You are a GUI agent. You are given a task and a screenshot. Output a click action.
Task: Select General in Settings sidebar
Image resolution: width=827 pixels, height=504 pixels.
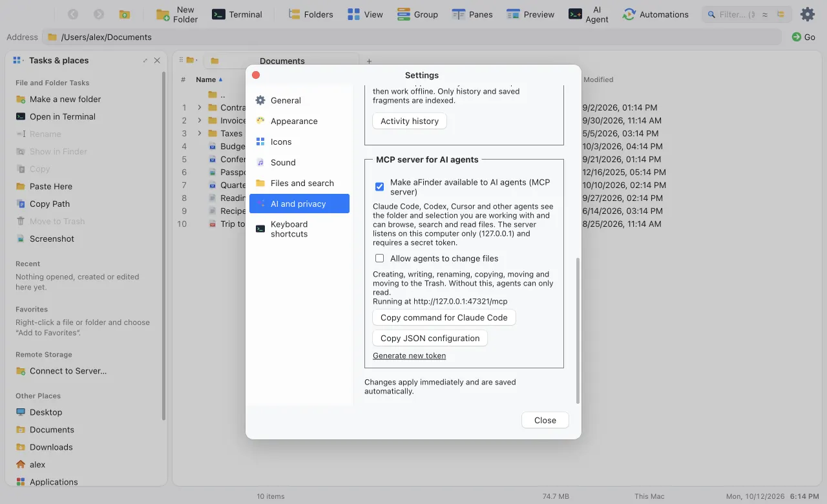(x=299, y=100)
